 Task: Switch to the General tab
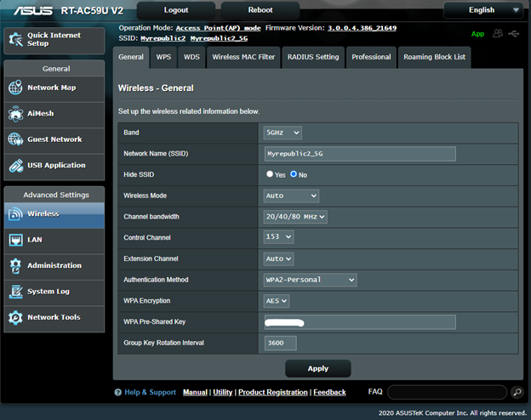(x=131, y=57)
